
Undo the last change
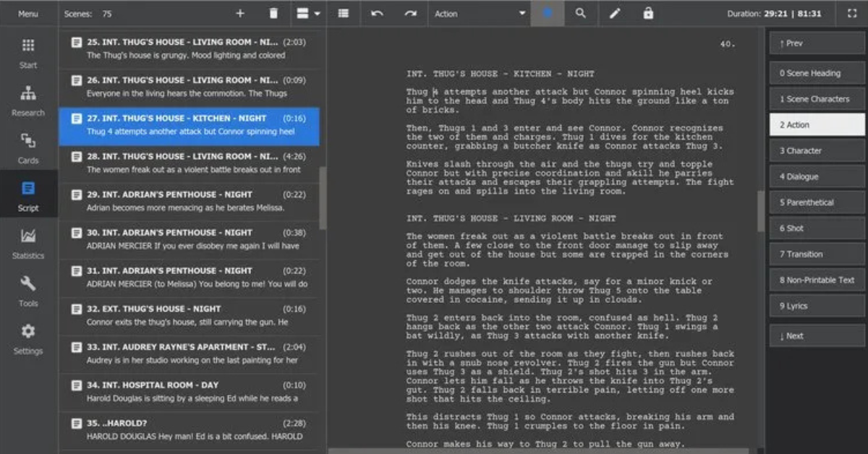click(x=376, y=13)
